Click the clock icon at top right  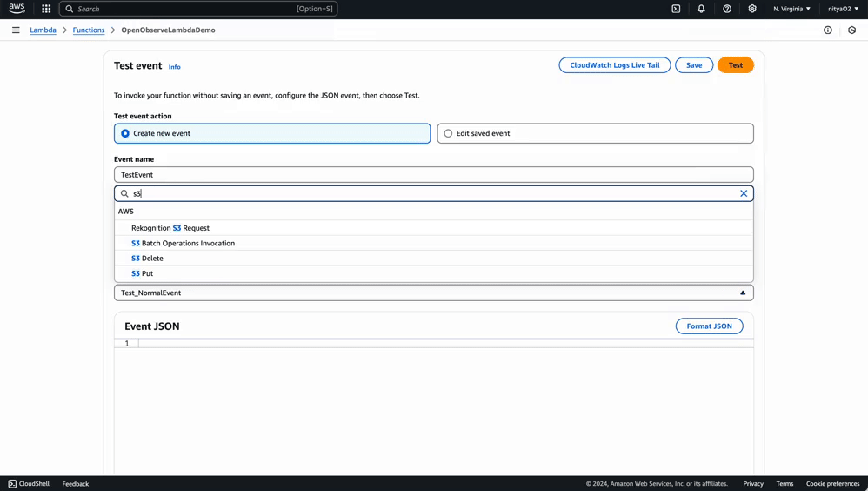(852, 30)
